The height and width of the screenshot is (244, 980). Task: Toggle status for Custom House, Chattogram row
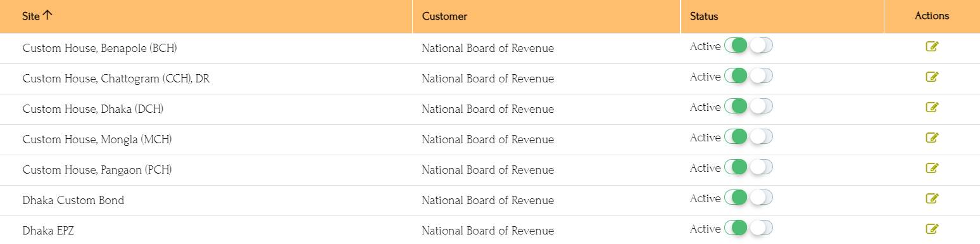(x=748, y=76)
